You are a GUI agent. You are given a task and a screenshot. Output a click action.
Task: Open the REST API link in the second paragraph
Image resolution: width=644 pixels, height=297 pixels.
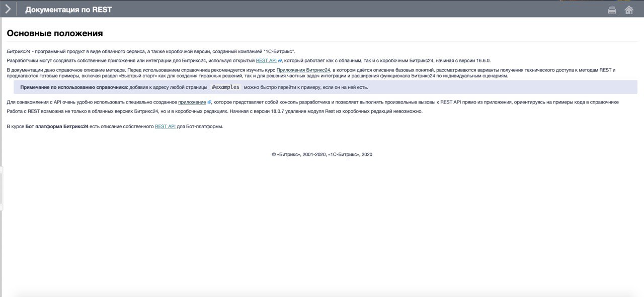tap(266, 60)
